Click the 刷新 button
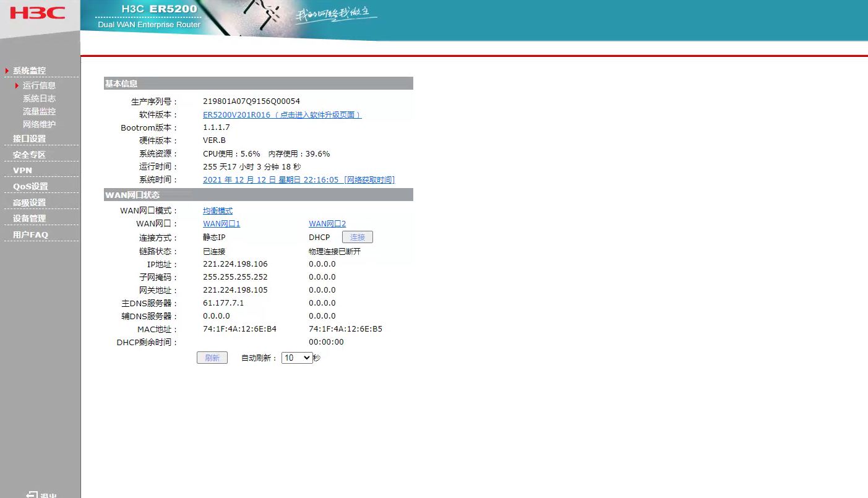Viewport: 868px width, 498px height. pos(212,358)
